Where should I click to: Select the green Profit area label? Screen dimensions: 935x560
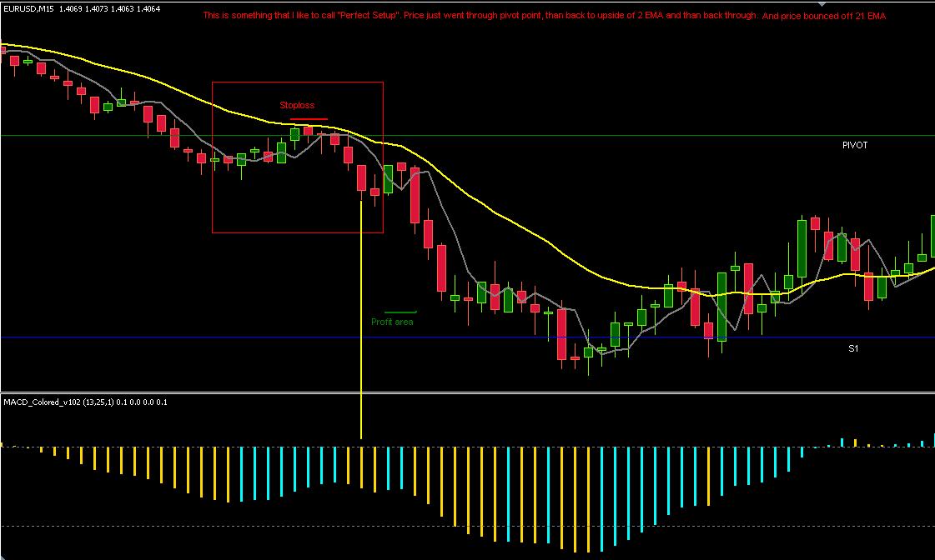click(392, 322)
